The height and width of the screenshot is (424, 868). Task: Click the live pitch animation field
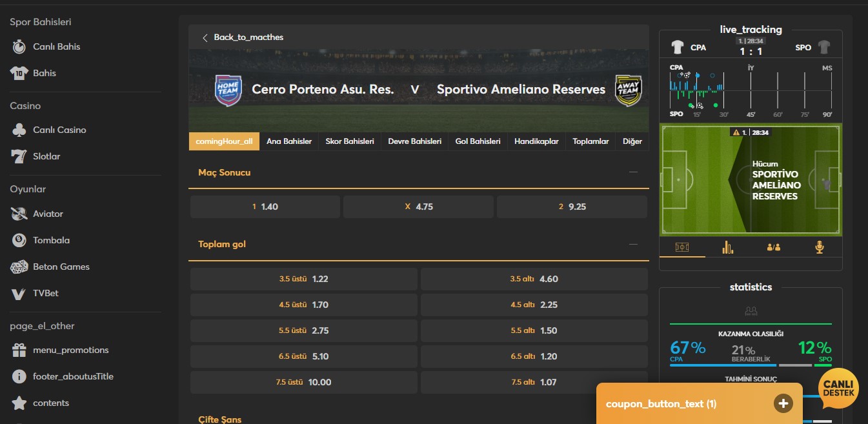[751, 179]
